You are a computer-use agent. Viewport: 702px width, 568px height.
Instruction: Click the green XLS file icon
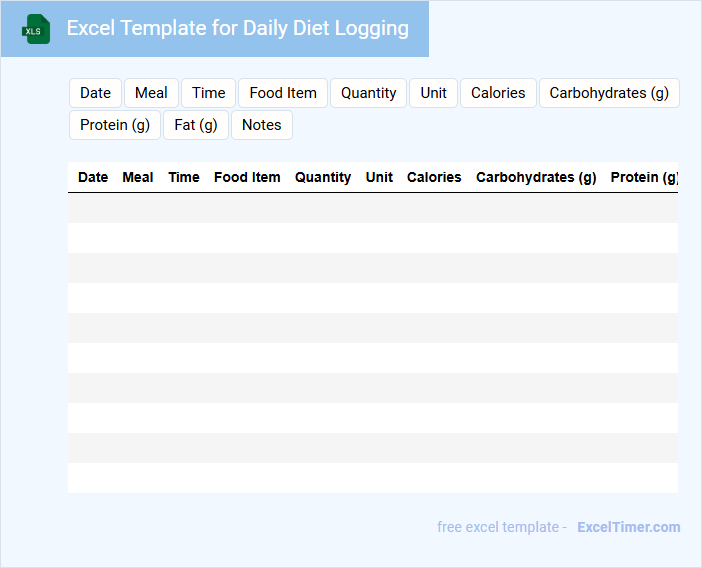[36, 29]
